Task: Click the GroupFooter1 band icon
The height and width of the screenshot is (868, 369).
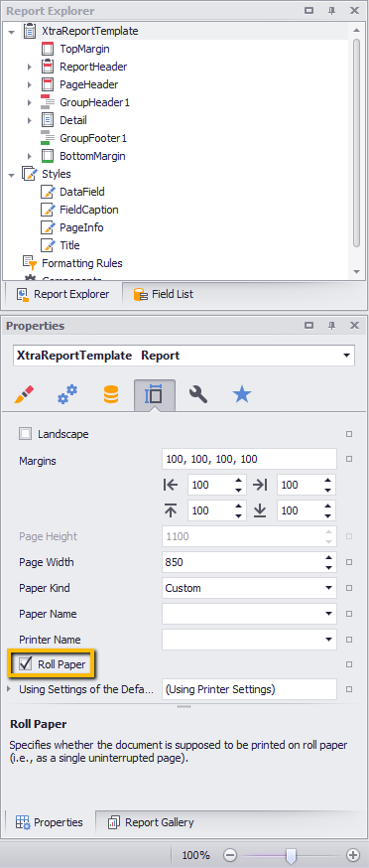Action: 48,138
